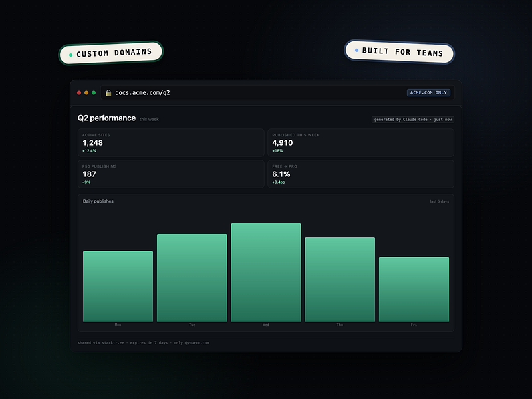
Task: Open the P50 Publish MS 187 card
Action: (171, 174)
